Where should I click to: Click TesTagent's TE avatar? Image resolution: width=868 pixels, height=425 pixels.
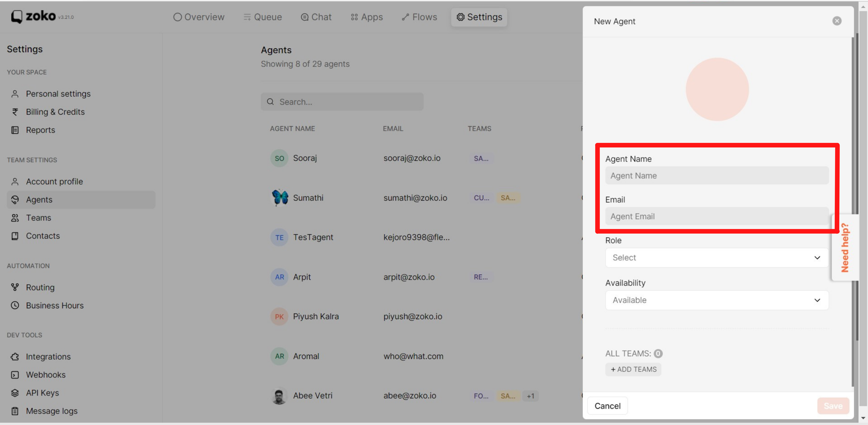tap(279, 238)
